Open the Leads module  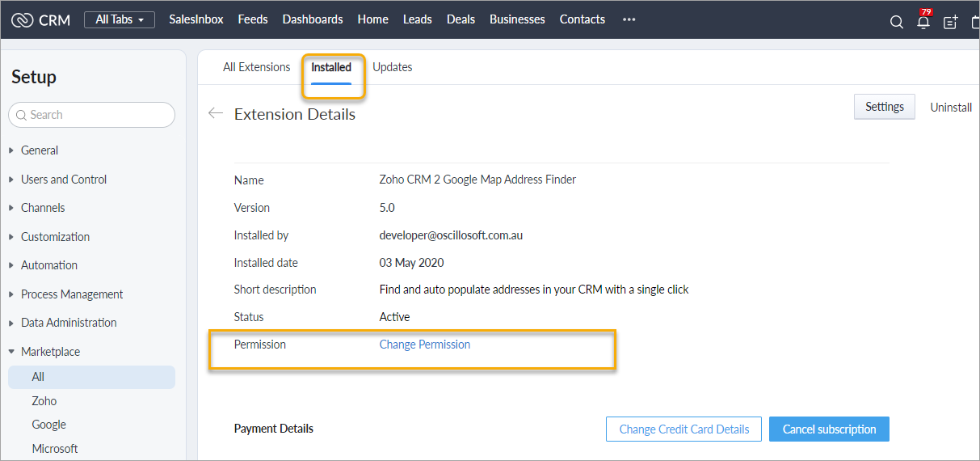[x=418, y=19]
